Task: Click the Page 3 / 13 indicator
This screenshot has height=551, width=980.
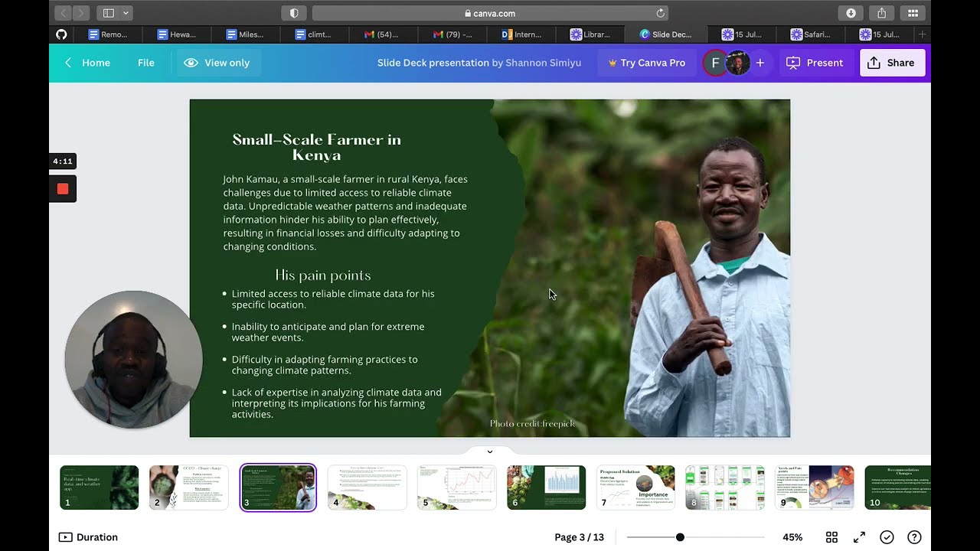Action: click(580, 537)
